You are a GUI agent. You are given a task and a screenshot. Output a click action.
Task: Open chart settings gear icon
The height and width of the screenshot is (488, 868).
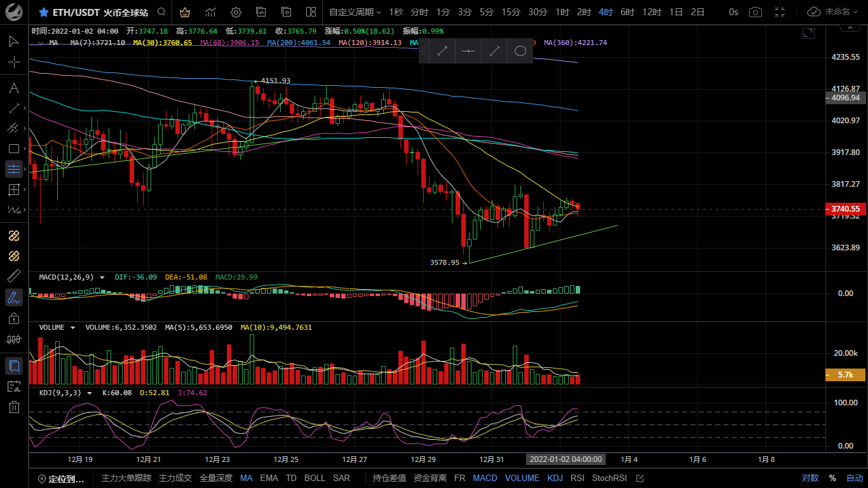pos(236,12)
